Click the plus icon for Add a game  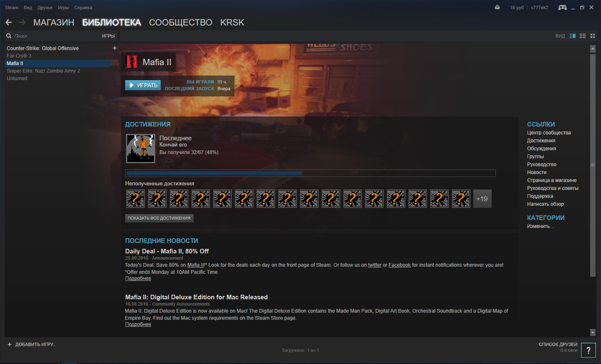coord(10,344)
